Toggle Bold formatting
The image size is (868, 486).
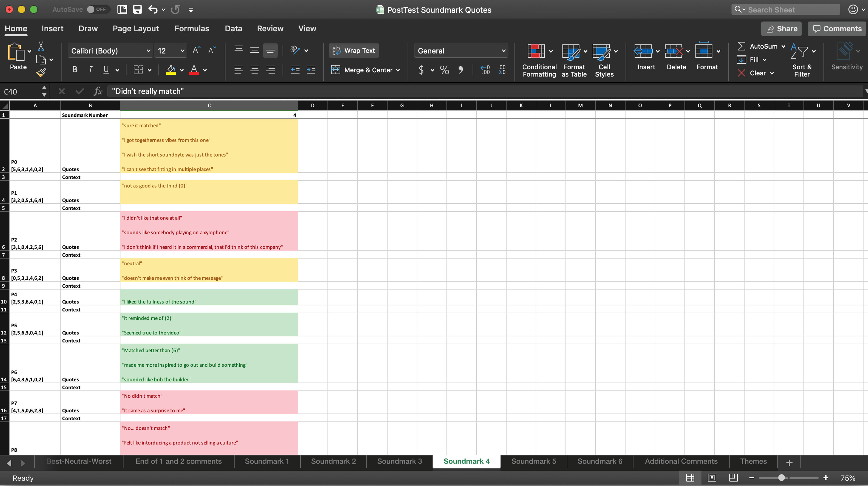[75, 70]
